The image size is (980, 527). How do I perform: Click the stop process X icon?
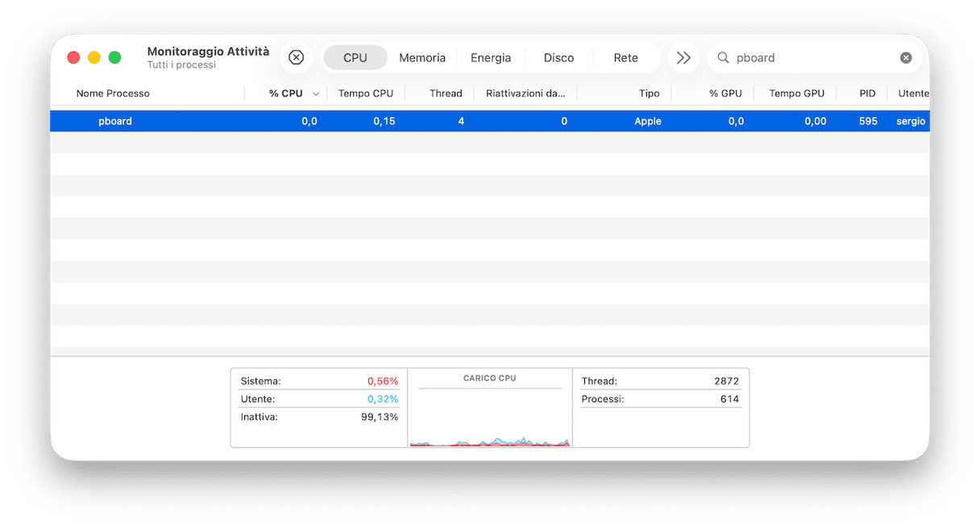[296, 58]
